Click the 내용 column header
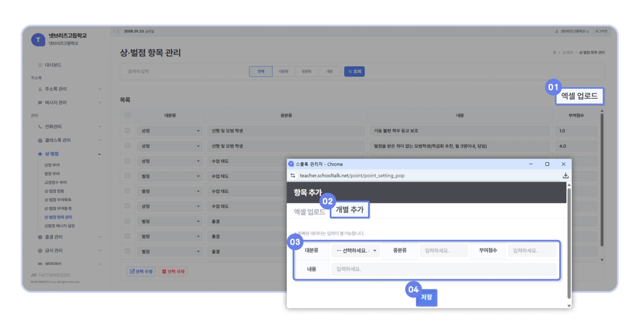This screenshot has height=332, width=644. (x=460, y=115)
